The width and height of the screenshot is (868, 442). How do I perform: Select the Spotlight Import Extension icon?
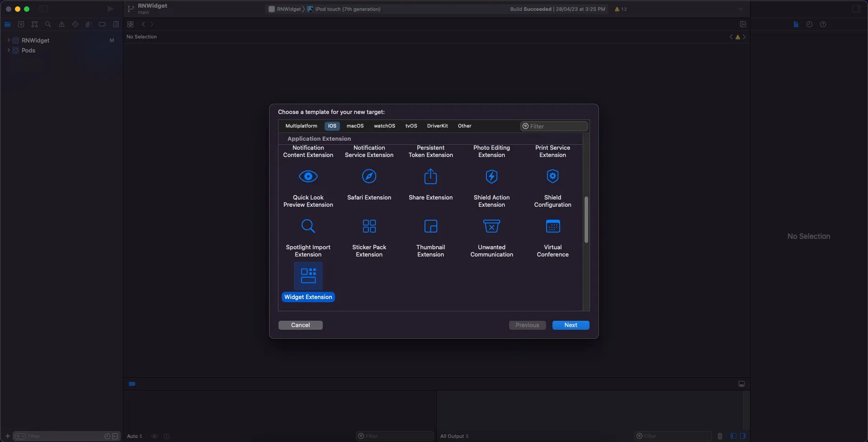(308, 226)
